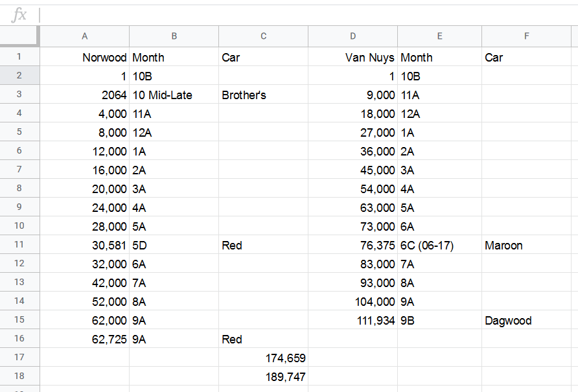This screenshot has width=578, height=392.
Task: Select column F header
Action: [x=526, y=36]
